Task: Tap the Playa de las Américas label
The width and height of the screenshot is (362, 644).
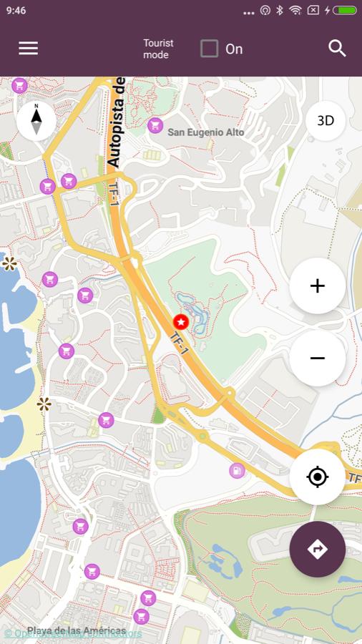Action: click(77, 630)
